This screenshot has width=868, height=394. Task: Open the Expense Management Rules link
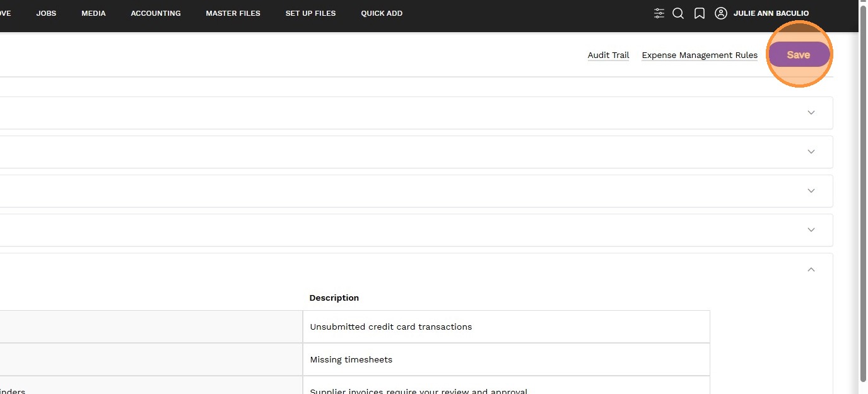(x=700, y=55)
